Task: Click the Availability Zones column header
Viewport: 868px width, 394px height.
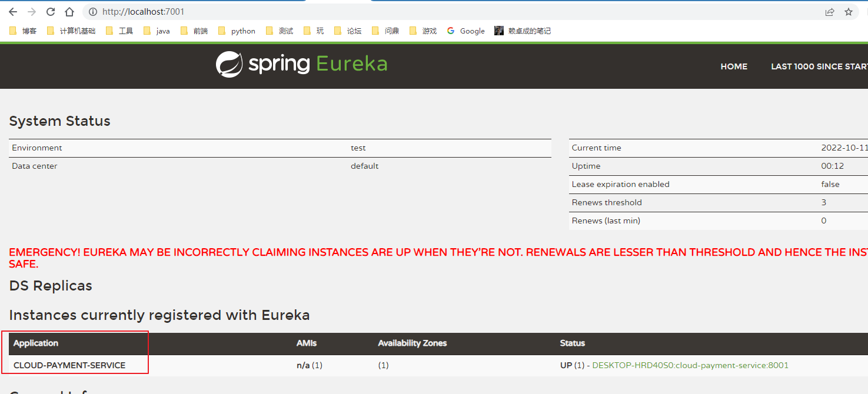Action: coord(413,343)
